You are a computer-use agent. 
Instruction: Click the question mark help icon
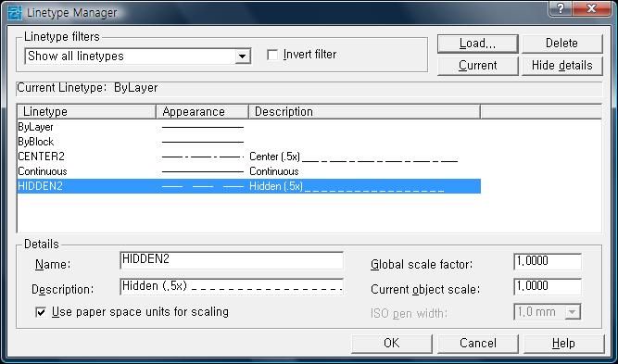tap(561, 8)
